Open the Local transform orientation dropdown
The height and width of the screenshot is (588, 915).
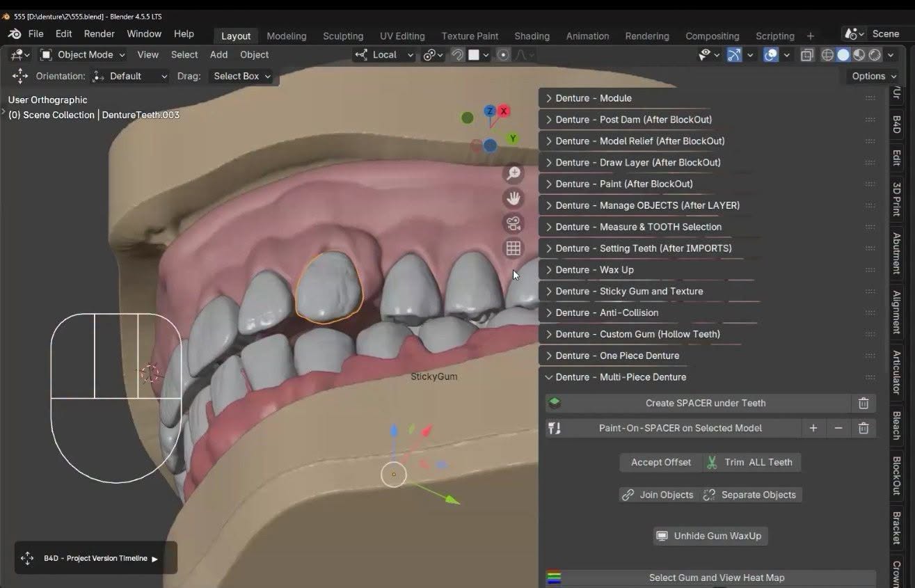(384, 54)
